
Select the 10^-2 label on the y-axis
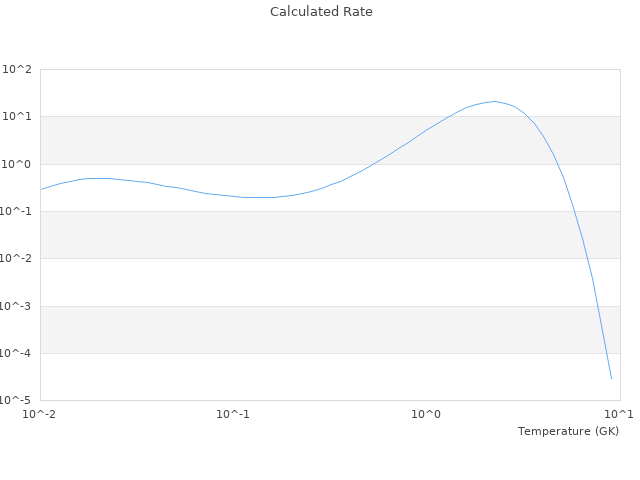coord(16,259)
